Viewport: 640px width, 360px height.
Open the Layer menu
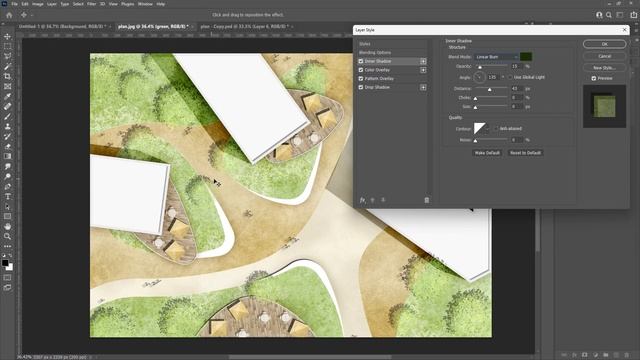coord(52,4)
